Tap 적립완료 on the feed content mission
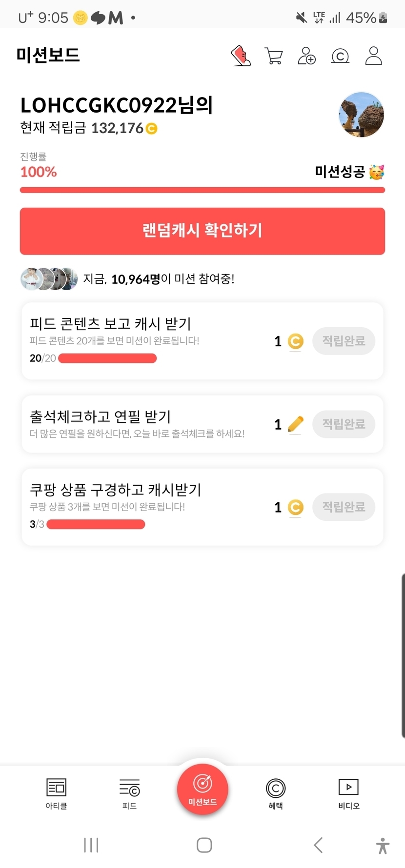The width and height of the screenshot is (405, 868). point(344,341)
